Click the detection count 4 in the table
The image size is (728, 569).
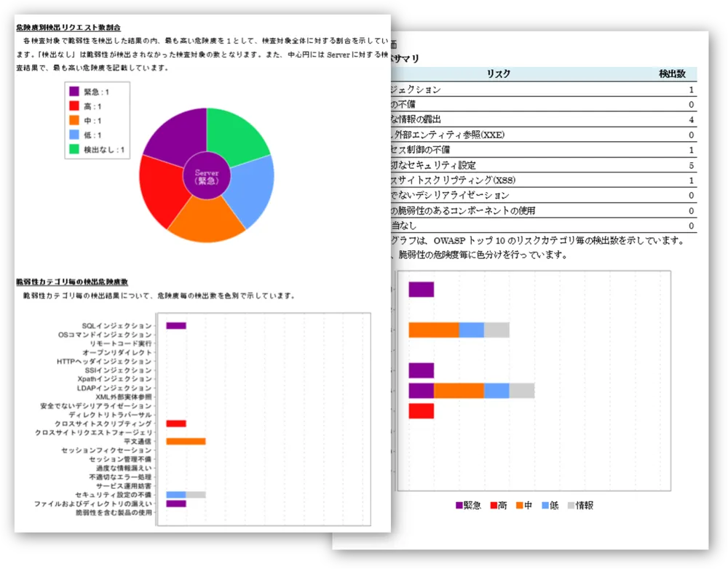pyautogui.click(x=692, y=120)
